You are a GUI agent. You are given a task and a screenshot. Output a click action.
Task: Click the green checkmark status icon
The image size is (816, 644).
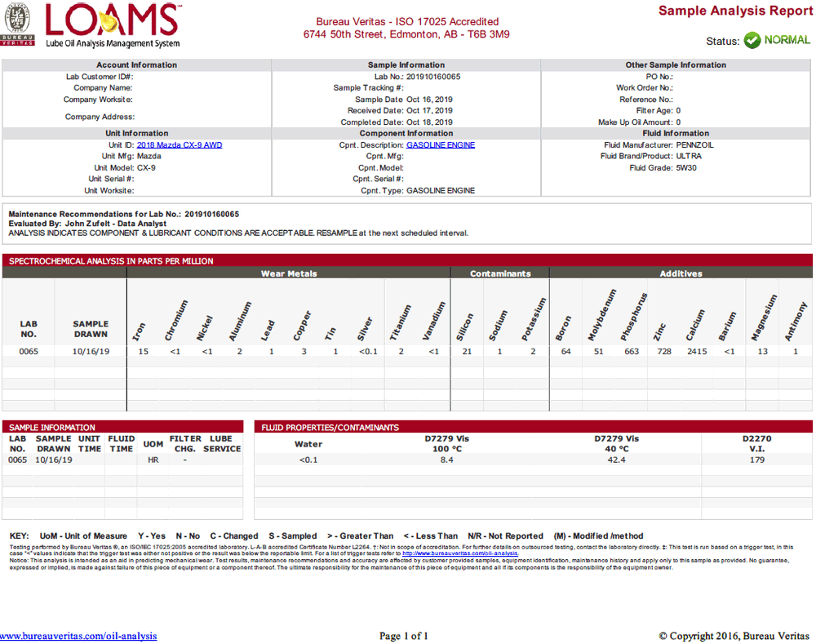(752, 40)
